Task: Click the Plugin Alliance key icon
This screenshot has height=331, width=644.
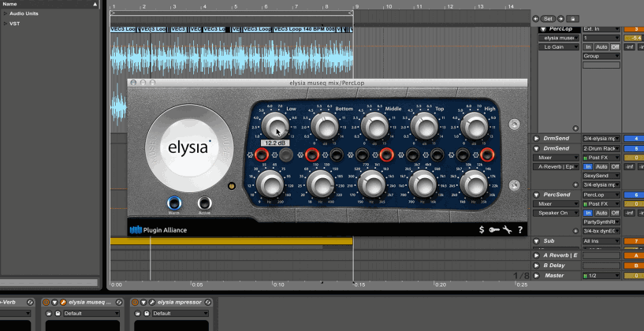Action: pyautogui.click(x=494, y=230)
